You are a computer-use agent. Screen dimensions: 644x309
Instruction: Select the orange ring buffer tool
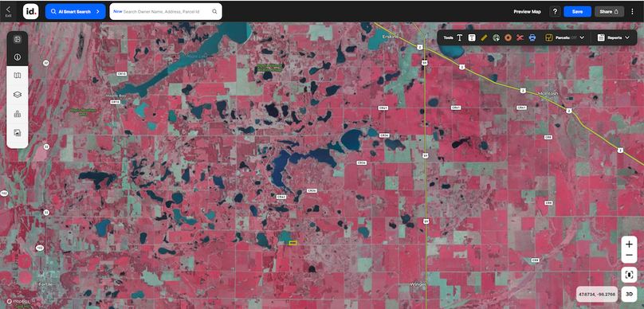click(x=508, y=37)
